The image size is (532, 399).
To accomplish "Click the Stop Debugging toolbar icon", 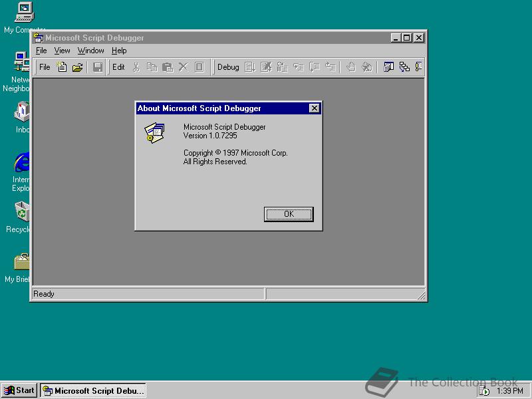I will pyautogui.click(x=267, y=67).
